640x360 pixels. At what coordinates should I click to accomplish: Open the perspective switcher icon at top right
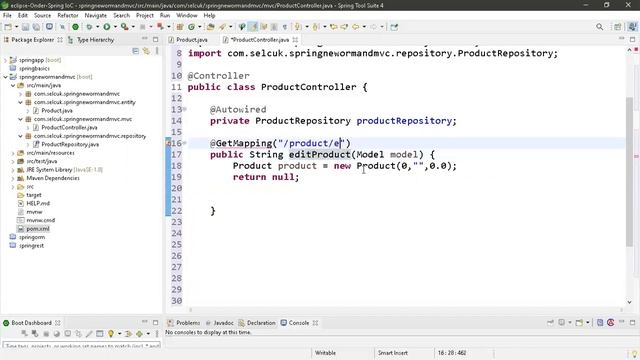[x=618, y=27]
